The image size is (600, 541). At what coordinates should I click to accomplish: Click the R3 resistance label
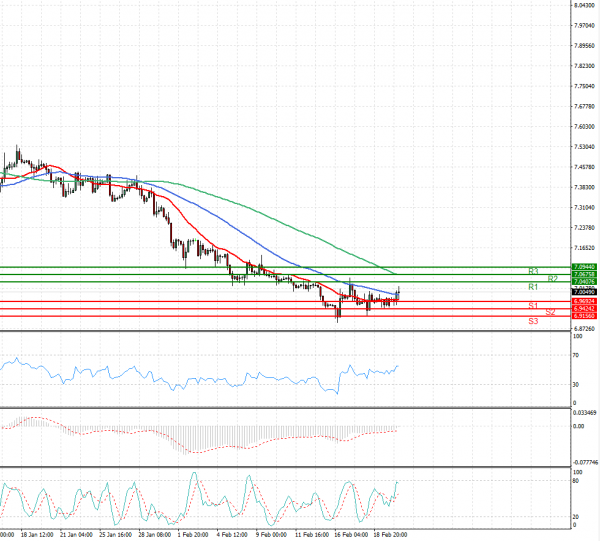point(534,271)
